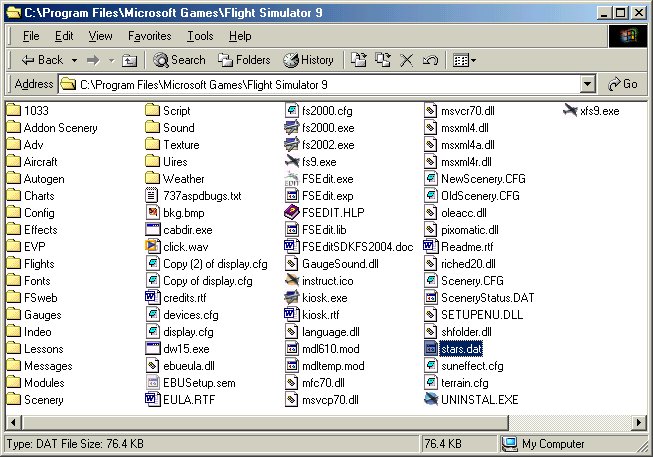Open the Tools menu
Image resolution: width=653 pixels, height=457 pixels.
coord(200,36)
